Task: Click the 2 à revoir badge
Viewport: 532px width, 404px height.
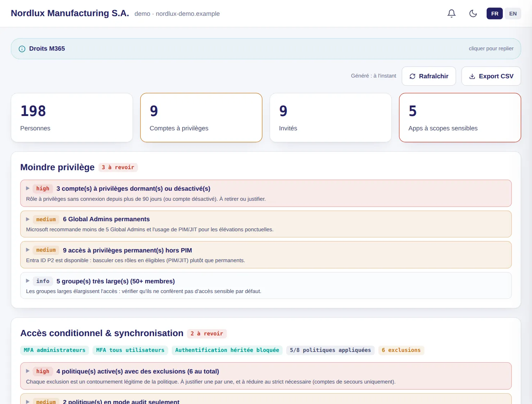Action: 207,334
